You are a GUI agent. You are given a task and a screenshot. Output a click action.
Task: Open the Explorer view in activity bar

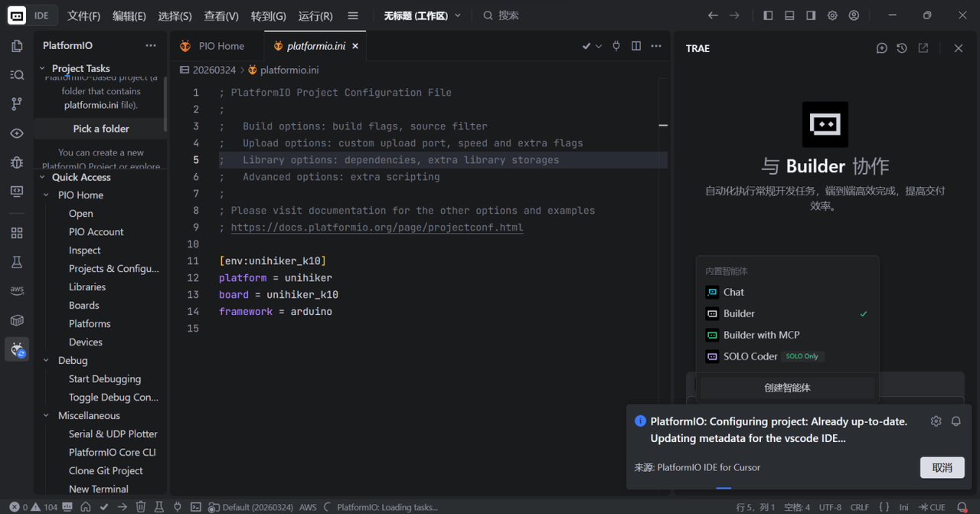coord(17,46)
